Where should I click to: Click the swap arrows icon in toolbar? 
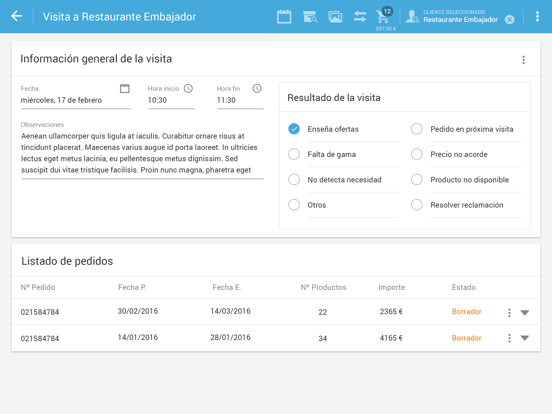(360, 17)
